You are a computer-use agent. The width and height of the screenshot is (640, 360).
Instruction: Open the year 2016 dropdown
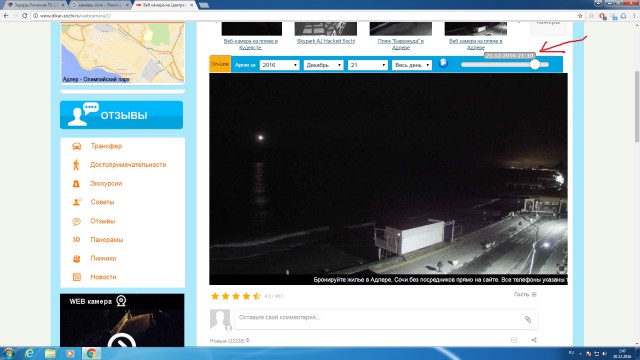280,65
